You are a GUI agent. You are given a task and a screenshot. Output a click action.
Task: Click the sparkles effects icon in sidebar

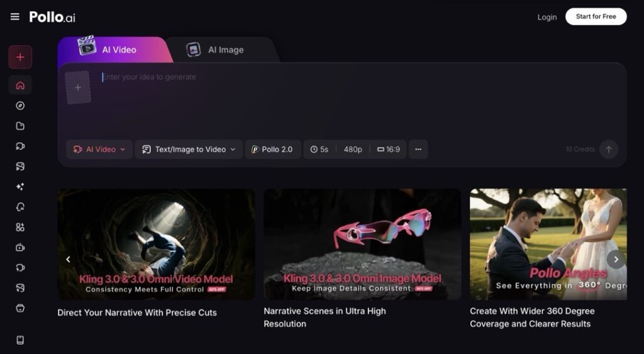(x=20, y=187)
